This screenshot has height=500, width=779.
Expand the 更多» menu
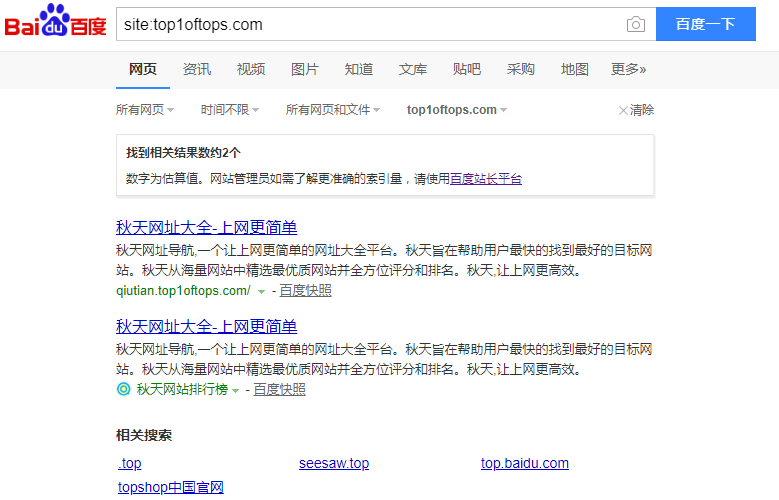tap(628, 69)
